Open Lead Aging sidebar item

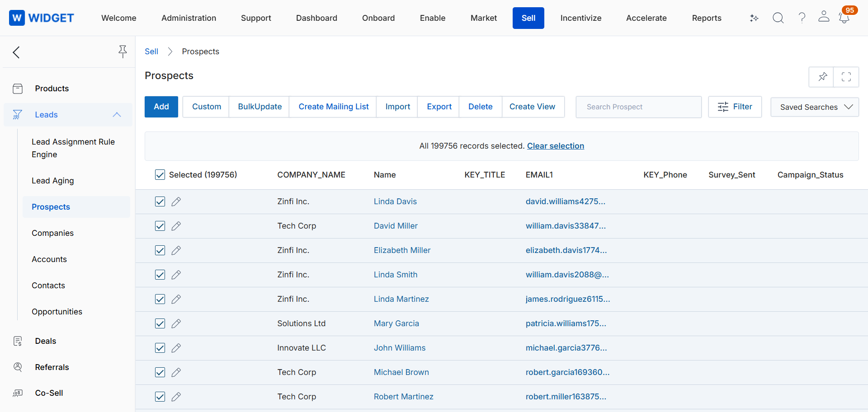pyautogui.click(x=53, y=181)
